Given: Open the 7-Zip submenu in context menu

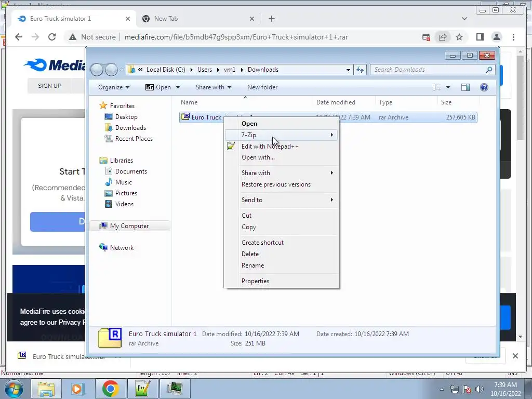Looking at the screenshot, I should coord(281,135).
